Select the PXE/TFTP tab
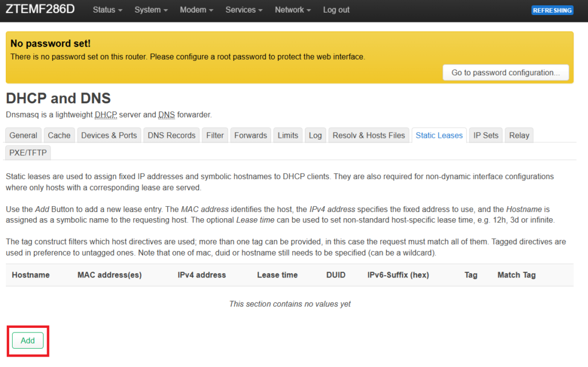This screenshot has height=367, width=588. (x=28, y=152)
